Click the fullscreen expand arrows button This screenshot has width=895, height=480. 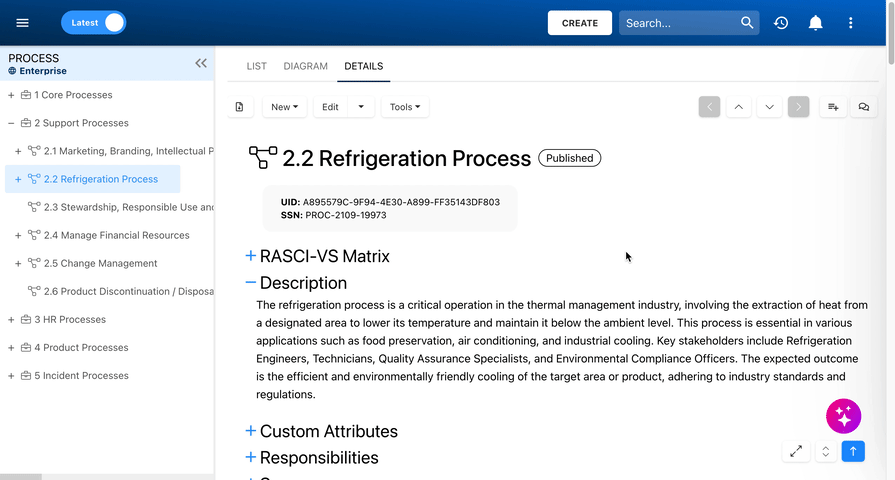click(x=796, y=451)
